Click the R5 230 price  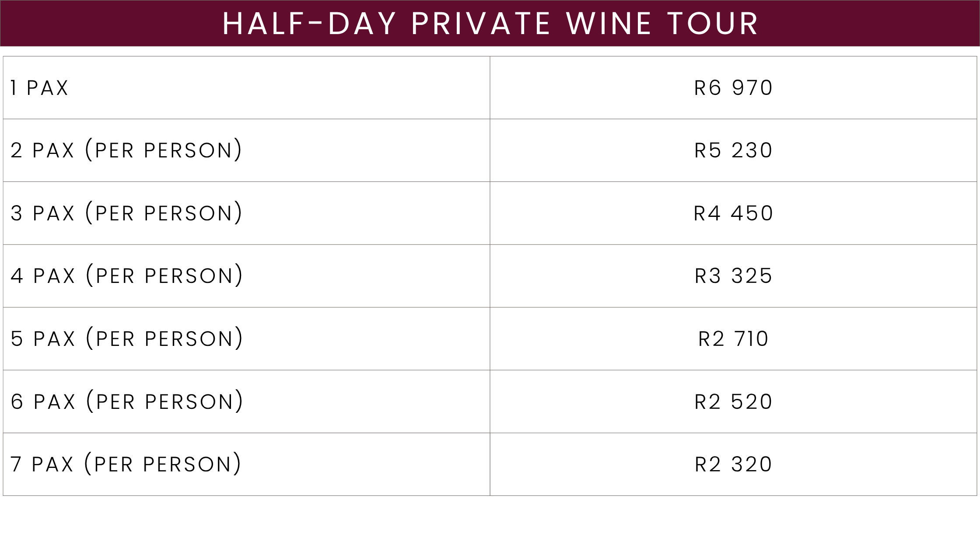coord(733,150)
